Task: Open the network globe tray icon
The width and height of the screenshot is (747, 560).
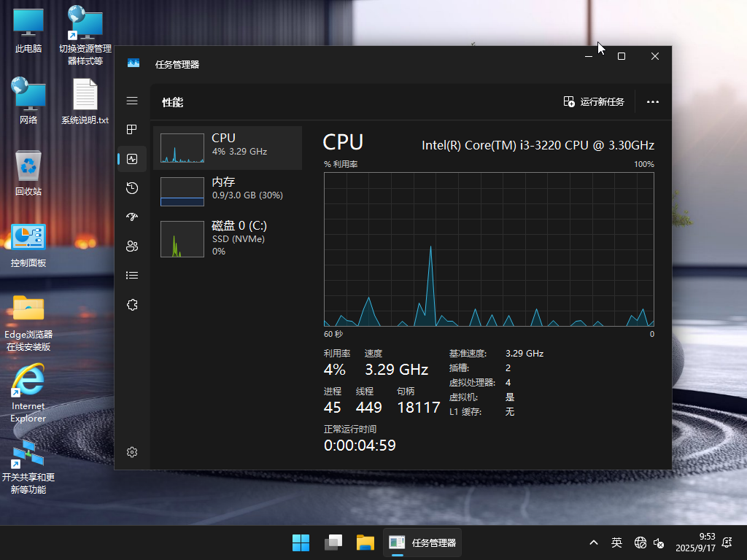Action: point(640,542)
